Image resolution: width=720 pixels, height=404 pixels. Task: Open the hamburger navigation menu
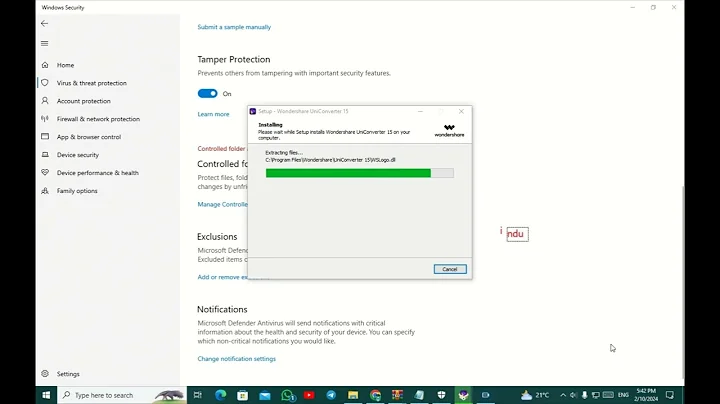pos(45,44)
